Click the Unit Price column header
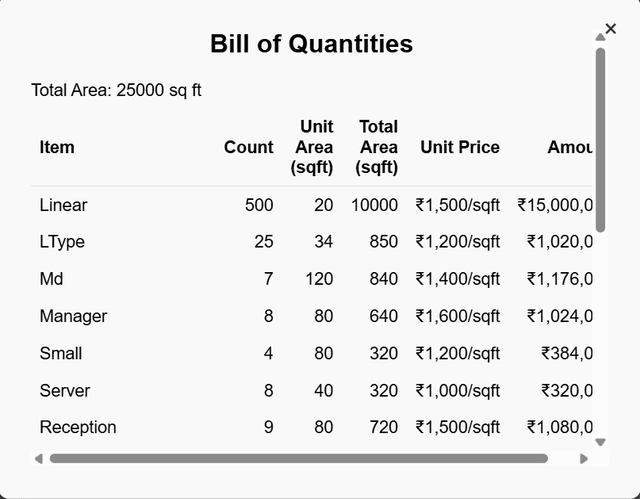Viewport: 640px width, 499px height. point(460,147)
